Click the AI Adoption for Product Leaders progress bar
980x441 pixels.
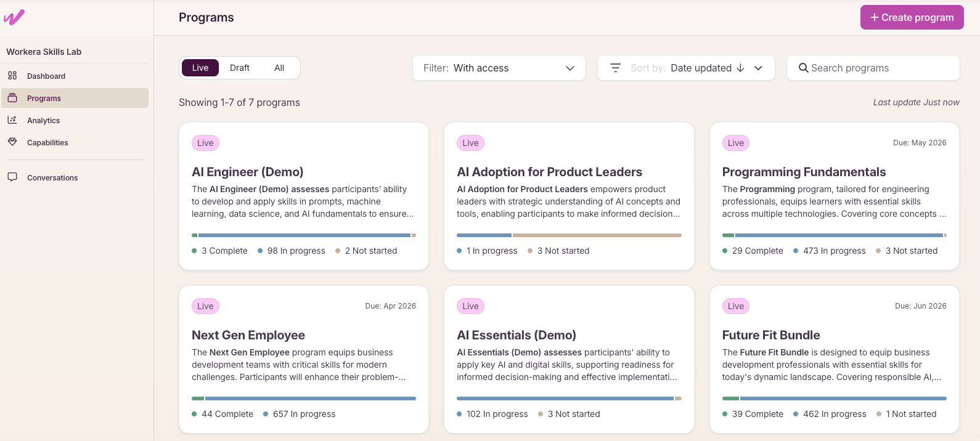click(x=569, y=235)
